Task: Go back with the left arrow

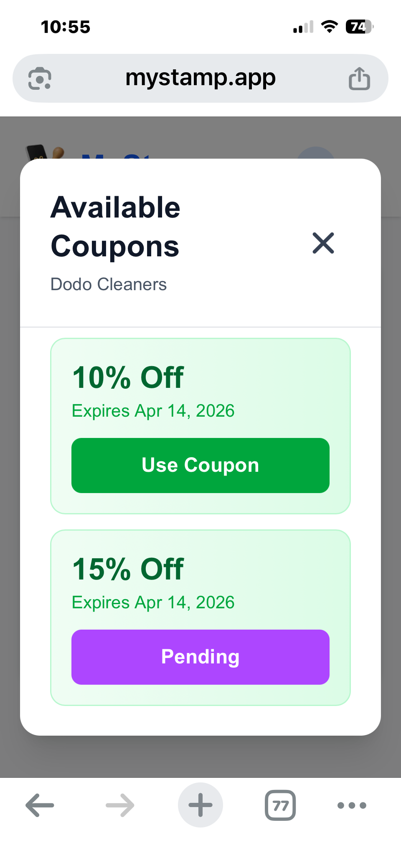Action: [x=40, y=805]
